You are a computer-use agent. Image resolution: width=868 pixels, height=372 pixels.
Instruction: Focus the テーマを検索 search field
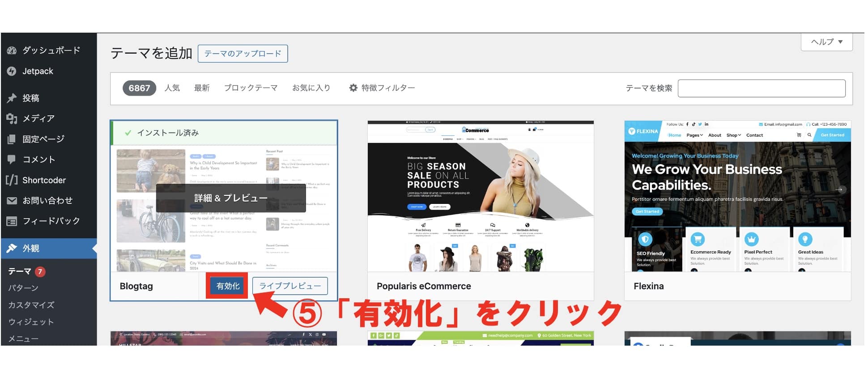[761, 89]
